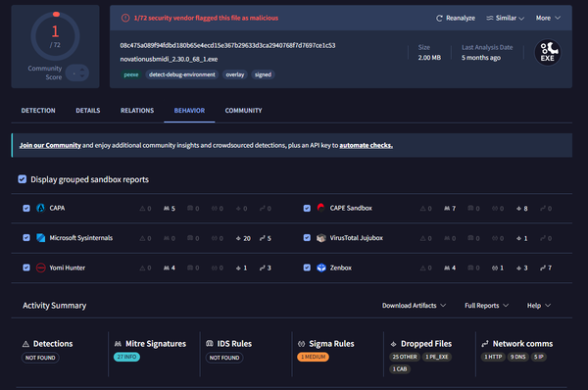Image resolution: width=588 pixels, height=390 pixels.
Task: Uncheck the CAPA sandbox checkbox
Action: [26, 208]
